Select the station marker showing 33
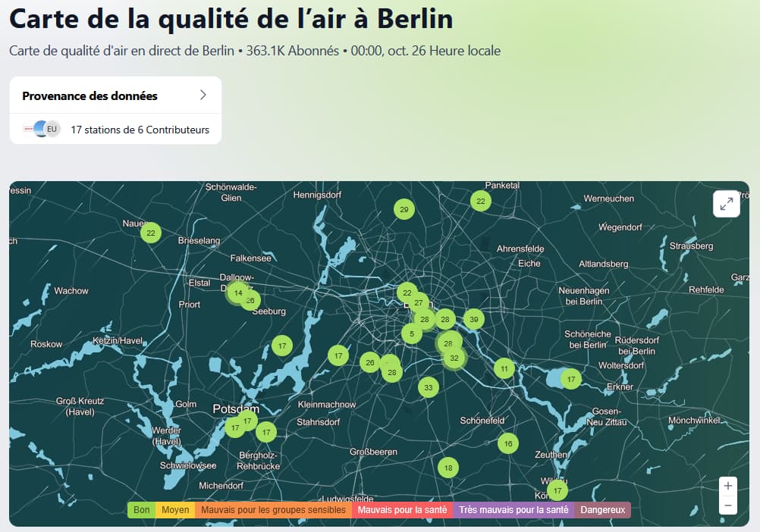Image resolution: width=760 pixels, height=532 pixels. coord(429,387)
